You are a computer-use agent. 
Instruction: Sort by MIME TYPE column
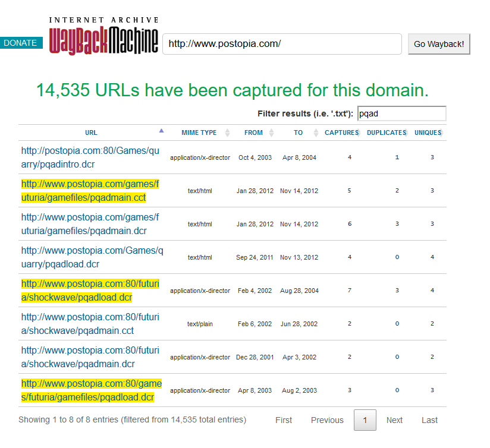(x=199, y=132)
